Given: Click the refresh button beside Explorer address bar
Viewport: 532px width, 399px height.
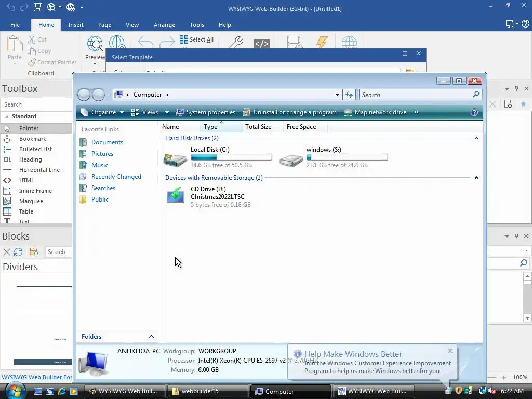Looking at the screenshot, I should 349,95.
